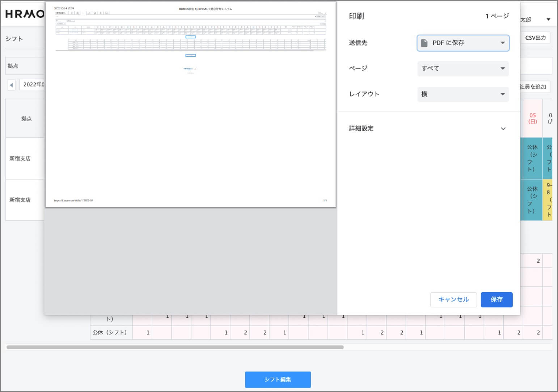Click the PDF document icon in destination field
558x392 pixels.
pos(424,43)
